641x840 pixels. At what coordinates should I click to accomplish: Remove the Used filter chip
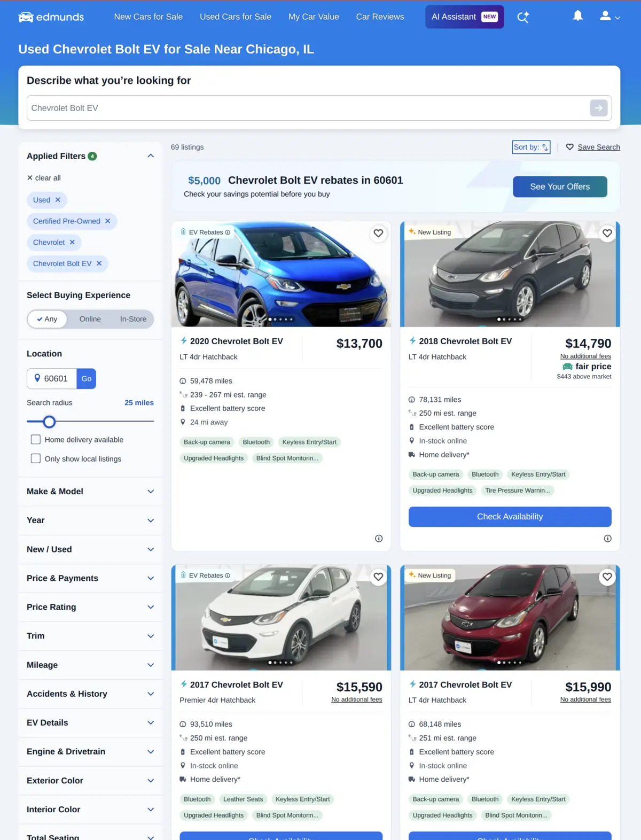click(x=58, y=200)
